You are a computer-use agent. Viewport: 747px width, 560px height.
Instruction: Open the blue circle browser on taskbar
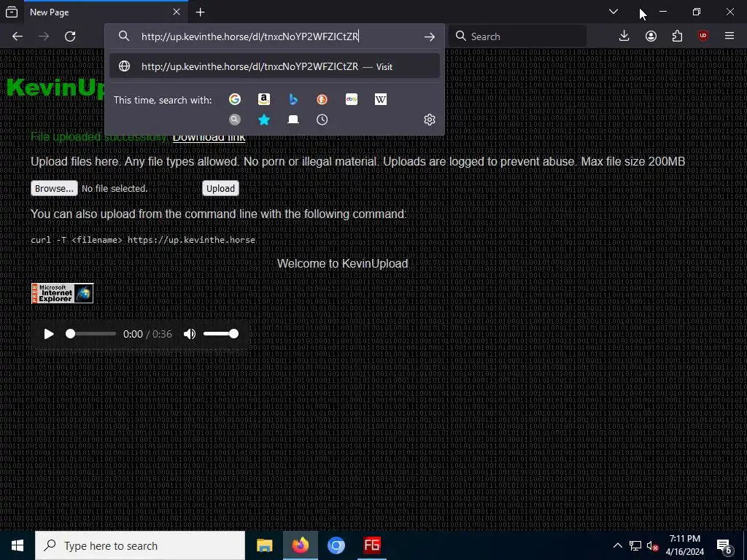[336, 545]
